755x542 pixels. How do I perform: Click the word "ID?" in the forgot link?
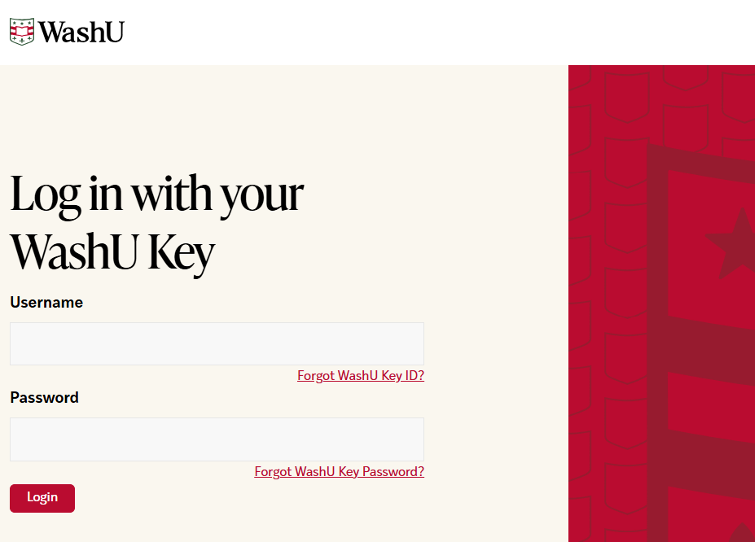coord(412,376)
